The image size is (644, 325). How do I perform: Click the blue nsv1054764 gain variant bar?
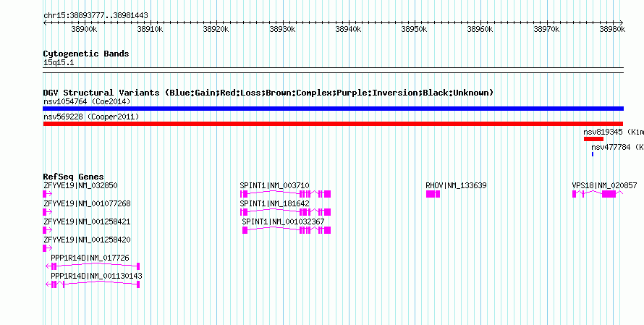333,109
